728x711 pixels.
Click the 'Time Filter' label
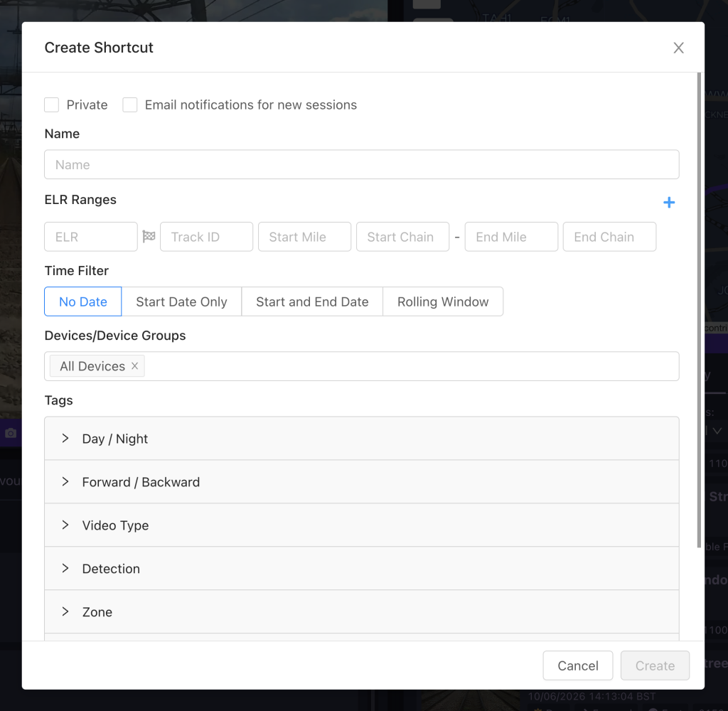77,271
